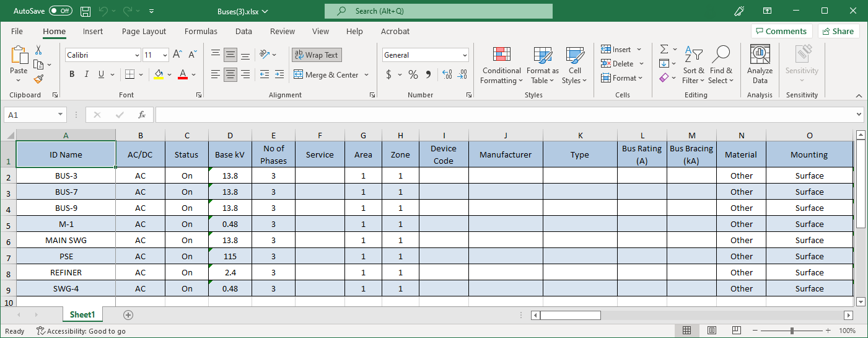Click the Percent Style icon
868x338 pixels.
click(x=413, y=74)
